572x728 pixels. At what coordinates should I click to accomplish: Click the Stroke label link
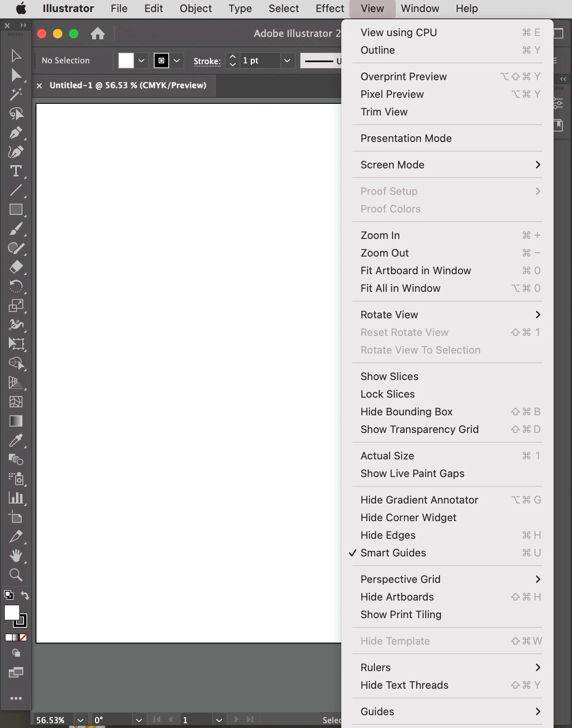pos(207,61)
